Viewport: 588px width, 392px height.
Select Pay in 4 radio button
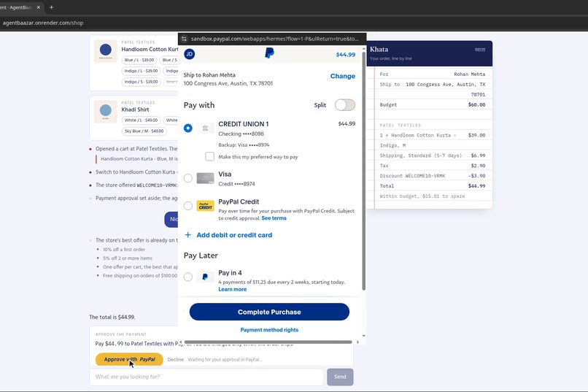coord(188,277)
